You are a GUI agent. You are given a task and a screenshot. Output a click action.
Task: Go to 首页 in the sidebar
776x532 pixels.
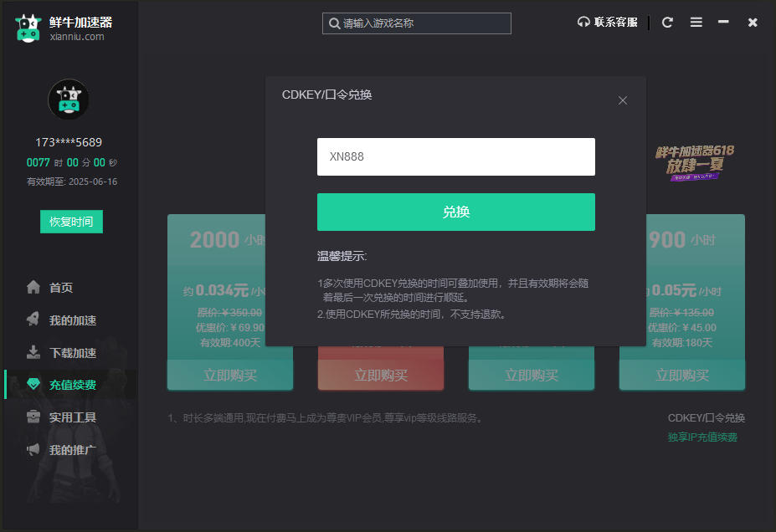click(x=61, y=288)
